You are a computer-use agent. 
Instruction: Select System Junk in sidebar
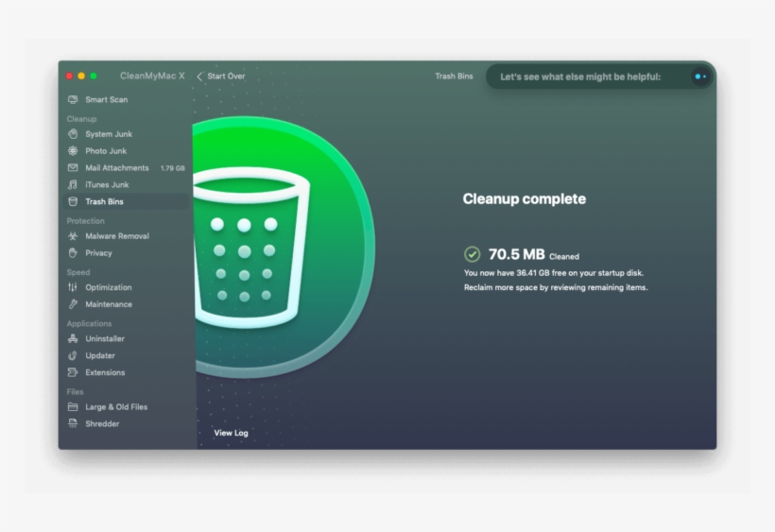click(x=126, y=134)
